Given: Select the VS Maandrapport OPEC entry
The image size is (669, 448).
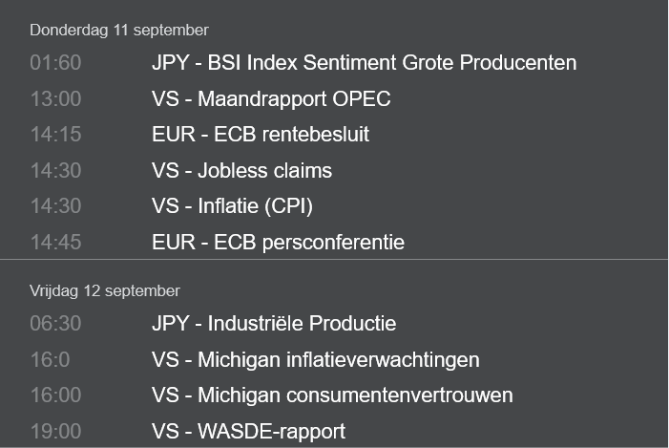Looking at the screenshot, I should (x=271, y=99).
